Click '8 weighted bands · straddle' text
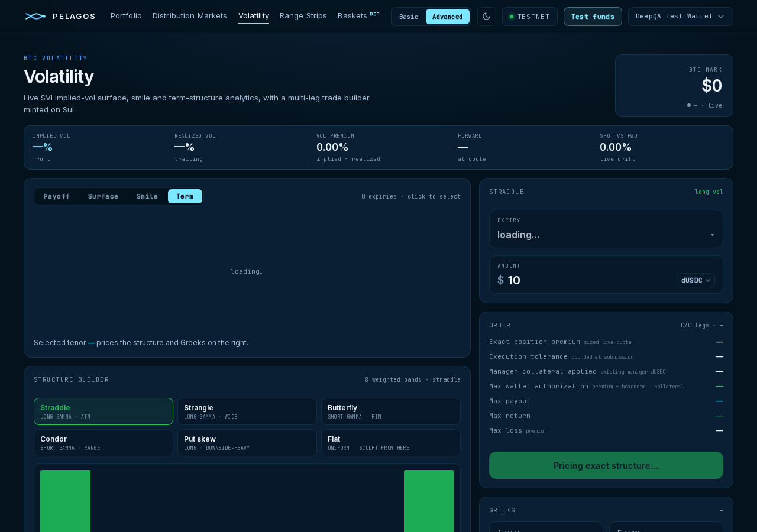Image resolution: width=757 pixels, height=532 pixels. [x=413, y=379]
